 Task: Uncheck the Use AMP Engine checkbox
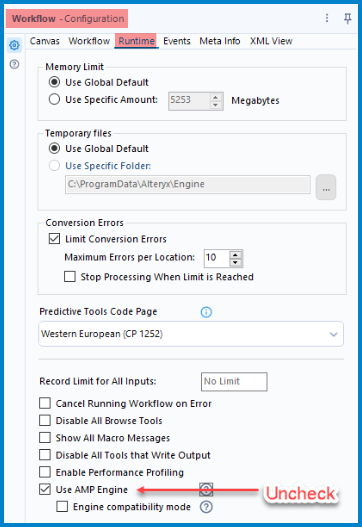45,489
